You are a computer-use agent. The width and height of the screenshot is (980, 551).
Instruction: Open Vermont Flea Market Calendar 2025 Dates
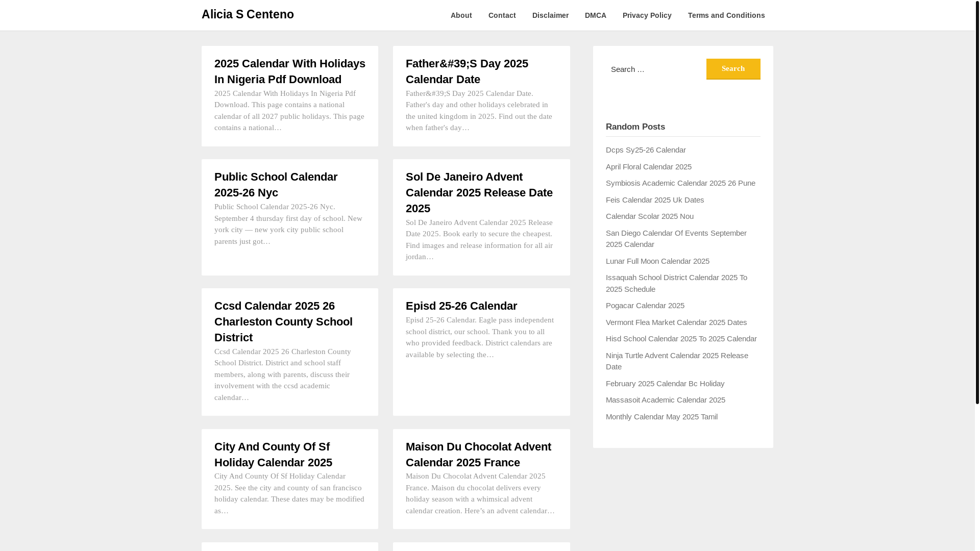click(x=676, y=322)
